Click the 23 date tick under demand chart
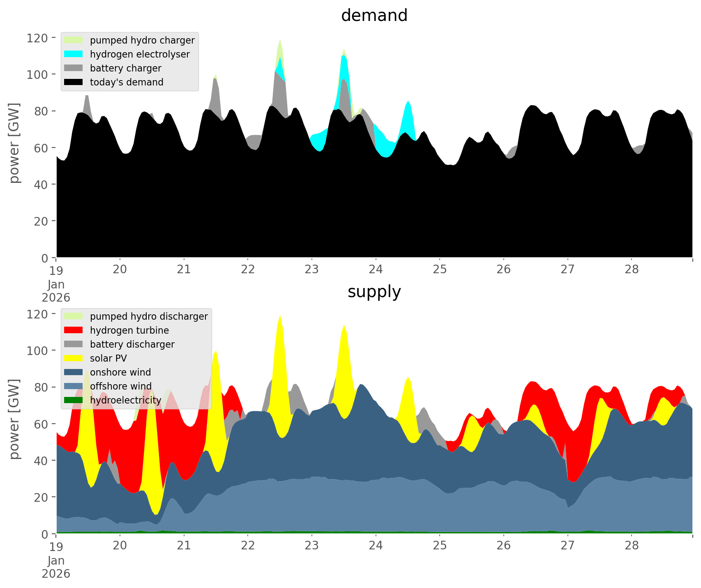The image size is (701, 588). click(312, 270)
